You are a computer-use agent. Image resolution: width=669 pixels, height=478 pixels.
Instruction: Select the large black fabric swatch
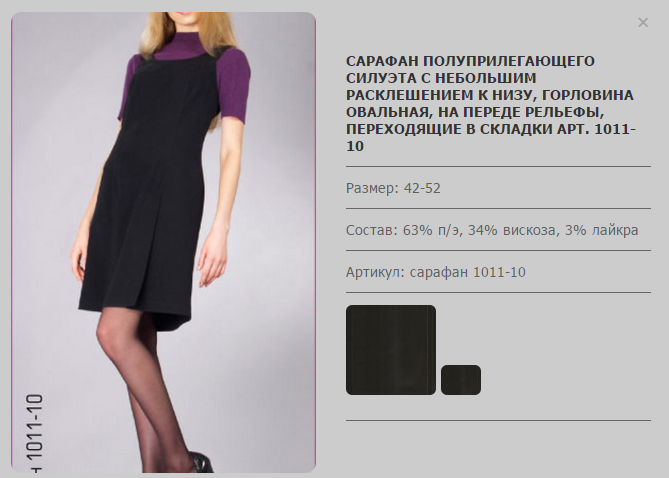click(391, 350)
